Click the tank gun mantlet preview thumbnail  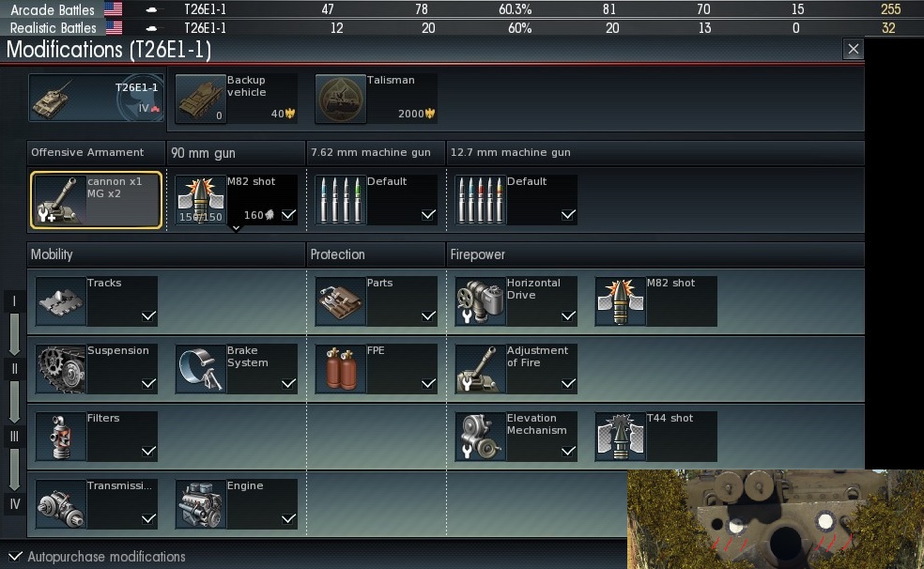coord(776,519)
